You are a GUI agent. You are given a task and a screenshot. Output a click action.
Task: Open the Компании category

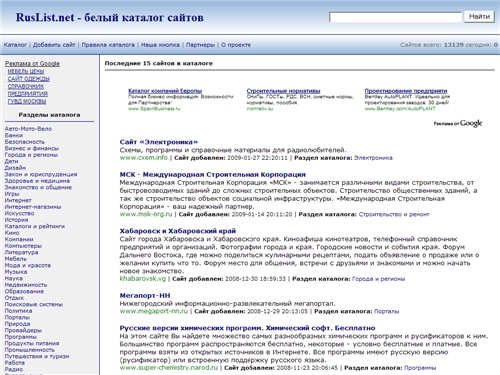(x=19, y=239)
